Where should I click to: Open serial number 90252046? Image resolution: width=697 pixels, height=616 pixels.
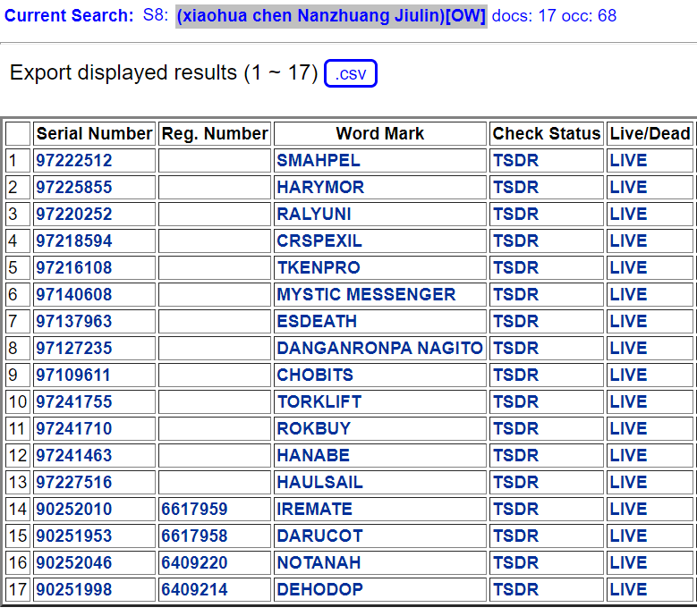pyautogui.click(x=73, y=562)
